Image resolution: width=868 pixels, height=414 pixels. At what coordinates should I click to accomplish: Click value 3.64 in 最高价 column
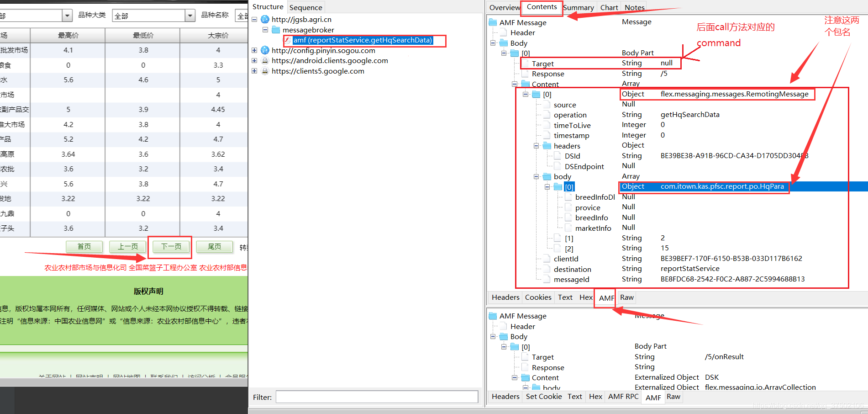pos(68,154)
